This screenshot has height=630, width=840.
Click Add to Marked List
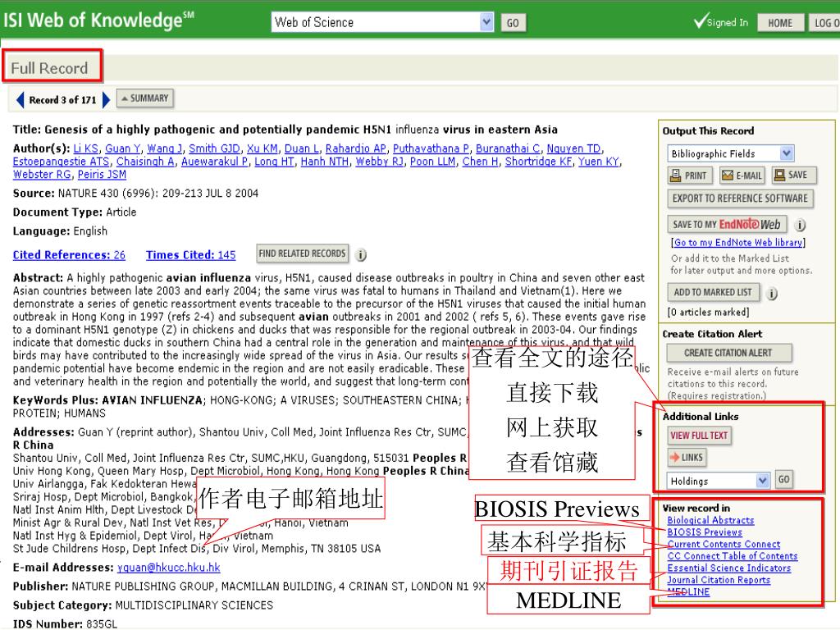[713, 293]
